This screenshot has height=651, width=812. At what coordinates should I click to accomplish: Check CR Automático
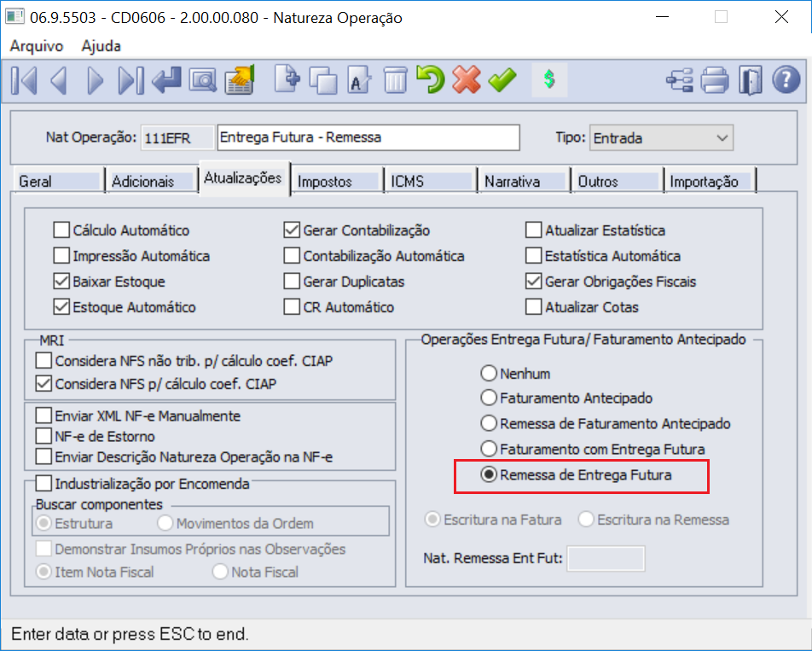pyautogui.click(x=292, y=306)
